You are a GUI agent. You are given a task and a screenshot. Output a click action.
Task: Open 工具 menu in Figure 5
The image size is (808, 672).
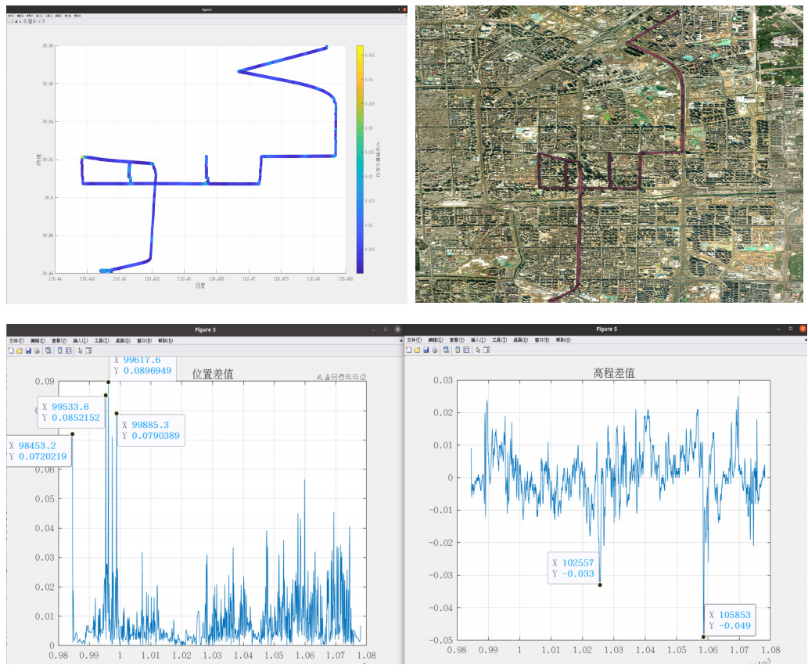click(498, 340)
